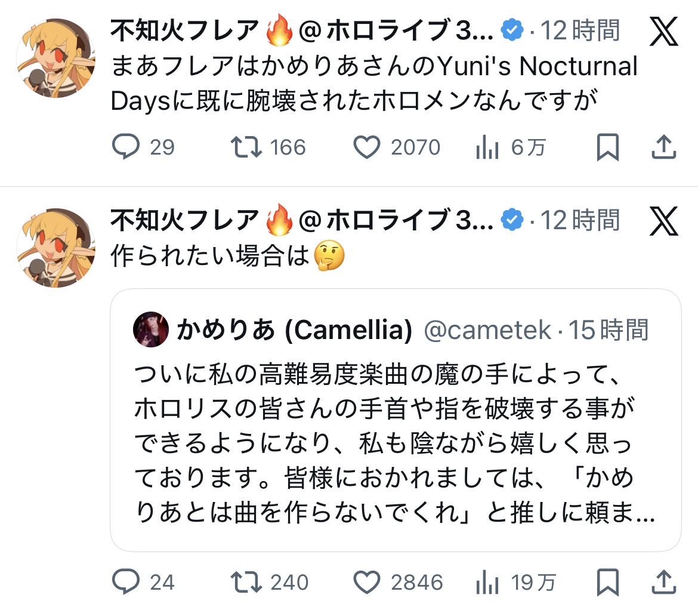Reply to the first tweet with 29 replies
698x616 pixels.
[x=126, y=147]
